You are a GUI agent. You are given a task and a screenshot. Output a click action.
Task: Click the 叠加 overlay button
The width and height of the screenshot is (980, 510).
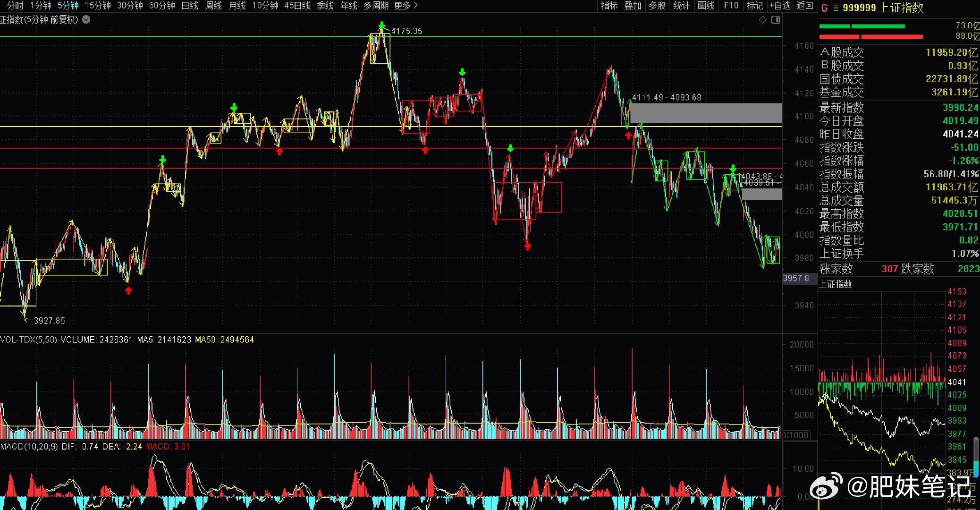[x=633, y=5]
